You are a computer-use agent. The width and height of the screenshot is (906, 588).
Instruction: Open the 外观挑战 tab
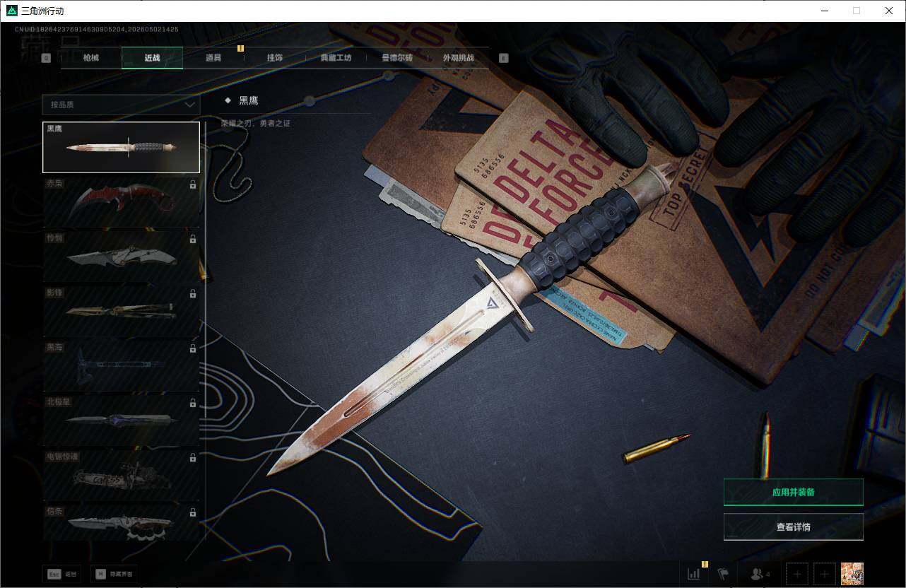pyautogui.click(x=458, y=58)
